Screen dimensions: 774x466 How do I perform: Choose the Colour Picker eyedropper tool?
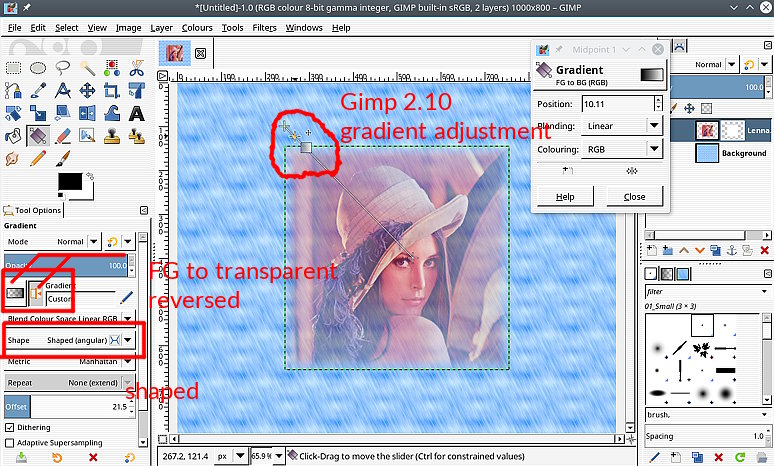[x=38, y=90]
